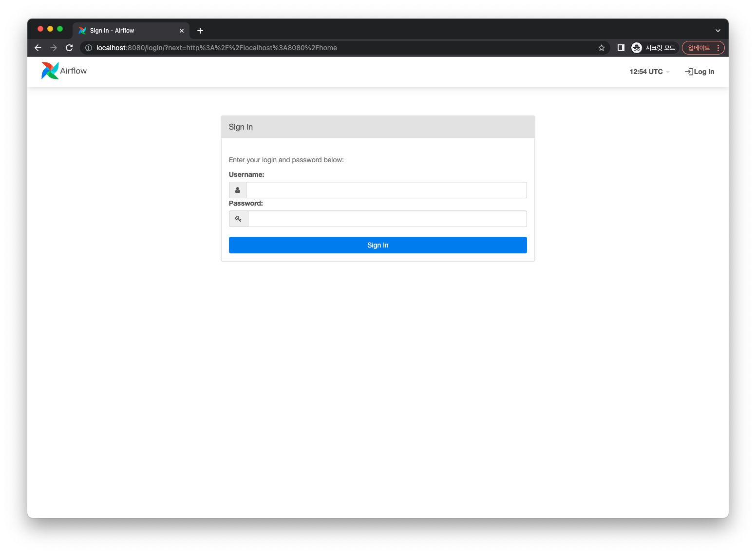Click the key icon beside Password field
Viewport: 756px width, 554px height.
point(239,219)
